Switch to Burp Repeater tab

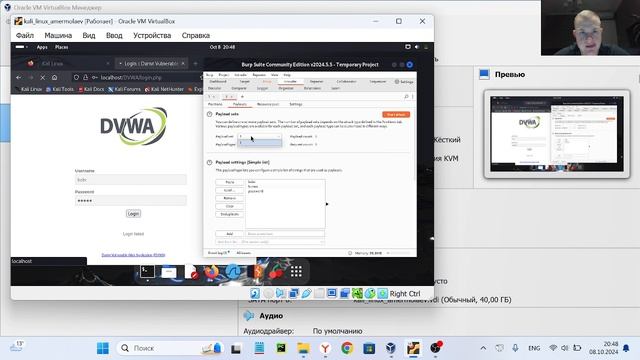pos(316,82)
